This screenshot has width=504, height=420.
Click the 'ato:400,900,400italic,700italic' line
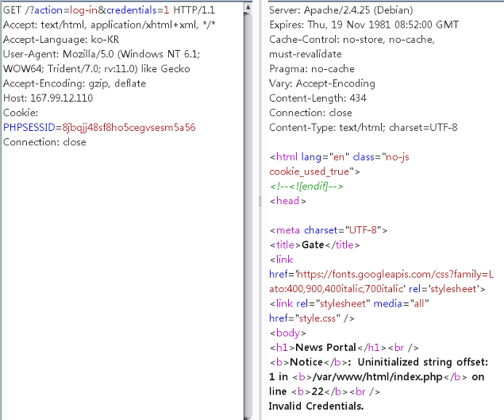click(x=377, y=289)
